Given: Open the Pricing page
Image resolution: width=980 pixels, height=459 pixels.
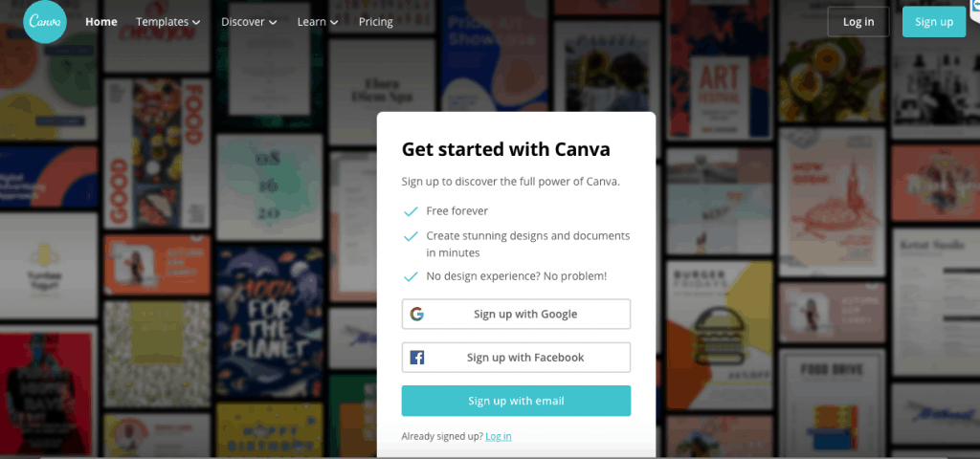Looking at the screenshot, I should pos(375,22).
